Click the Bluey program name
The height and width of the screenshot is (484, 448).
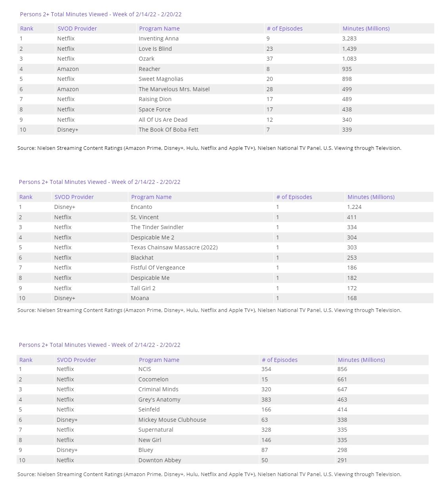coord(146,450)
